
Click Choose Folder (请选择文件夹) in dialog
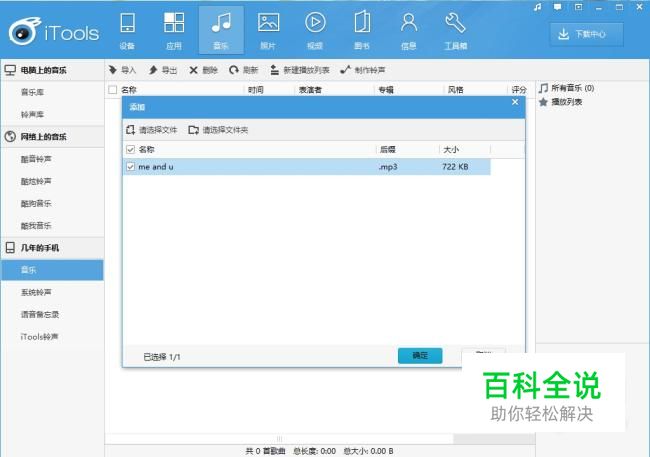218,130
